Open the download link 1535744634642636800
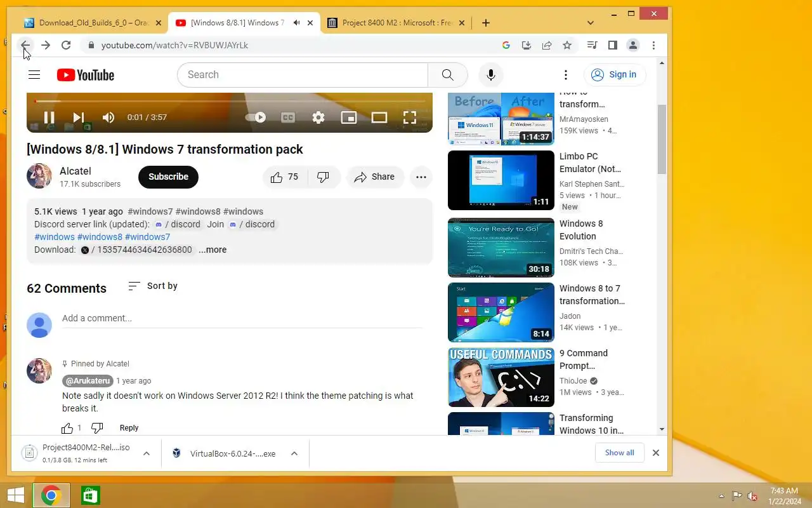Screen dimensions: 812x508 [136, 250]
